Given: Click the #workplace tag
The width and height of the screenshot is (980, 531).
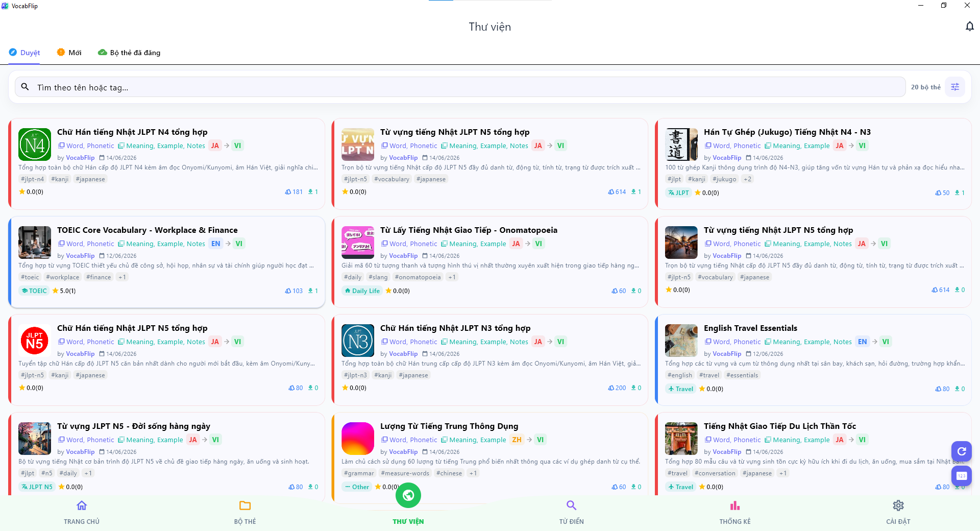Looking at the screenshot, I should click(63, 277).
